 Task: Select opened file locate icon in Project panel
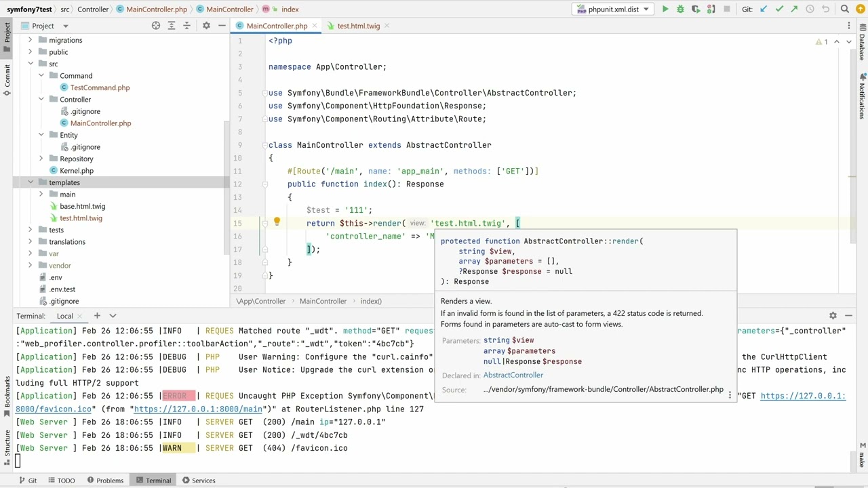156,26
